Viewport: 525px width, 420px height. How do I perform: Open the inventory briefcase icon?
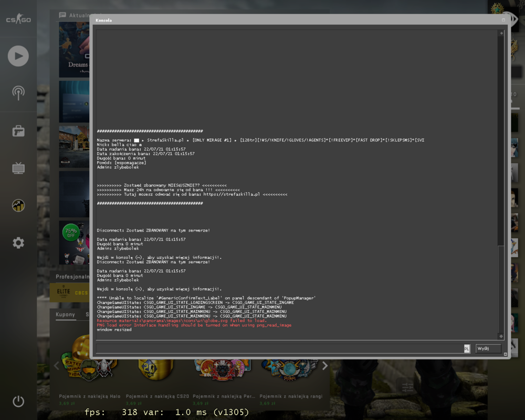(x=18, y=131)
